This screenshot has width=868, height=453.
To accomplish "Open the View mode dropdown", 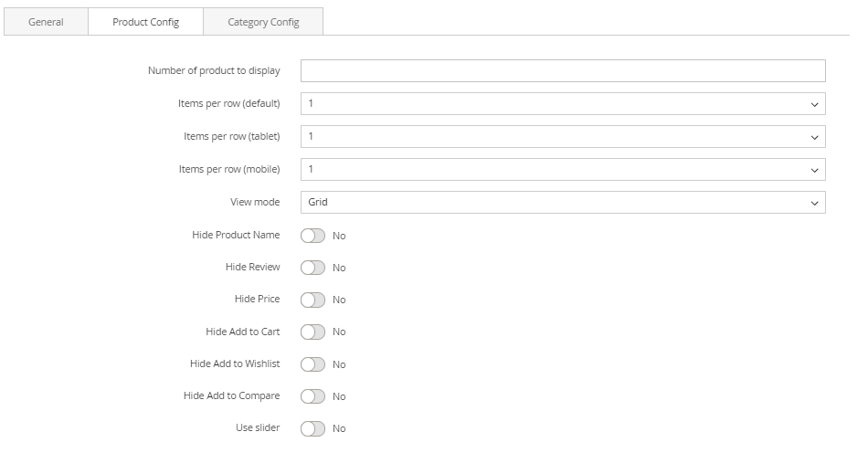I will 562,203.
